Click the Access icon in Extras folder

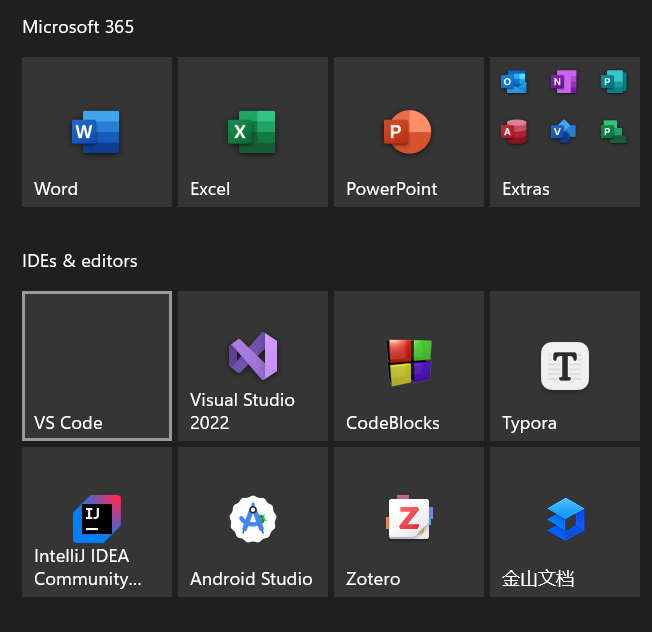(x=514, y=131)
